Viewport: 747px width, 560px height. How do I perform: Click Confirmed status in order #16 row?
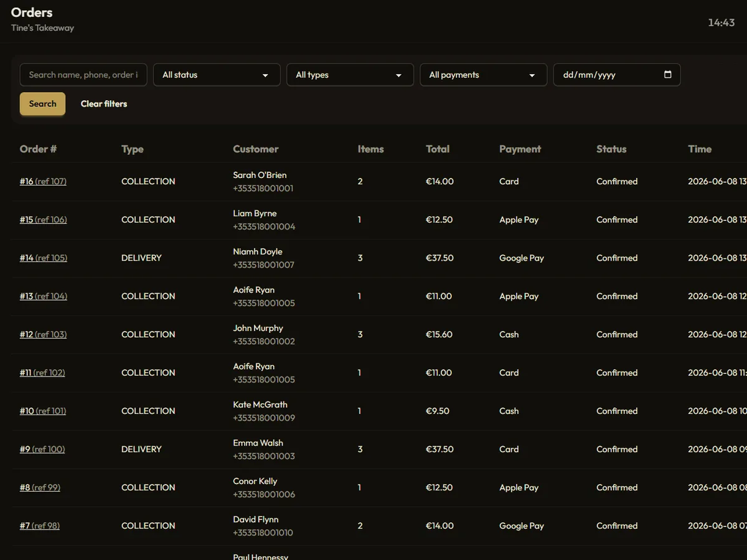click(617, 182)
